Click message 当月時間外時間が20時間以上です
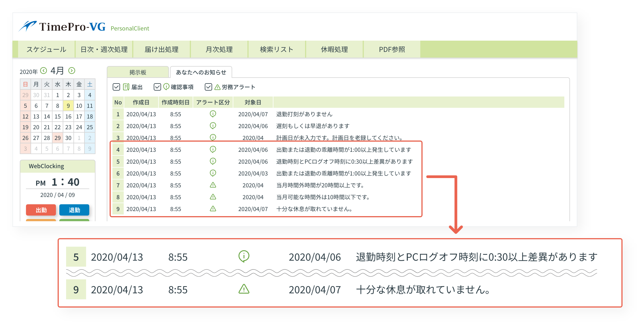This screenshot has height=329, width=644. pyautogui.click(x=320, y=185)
